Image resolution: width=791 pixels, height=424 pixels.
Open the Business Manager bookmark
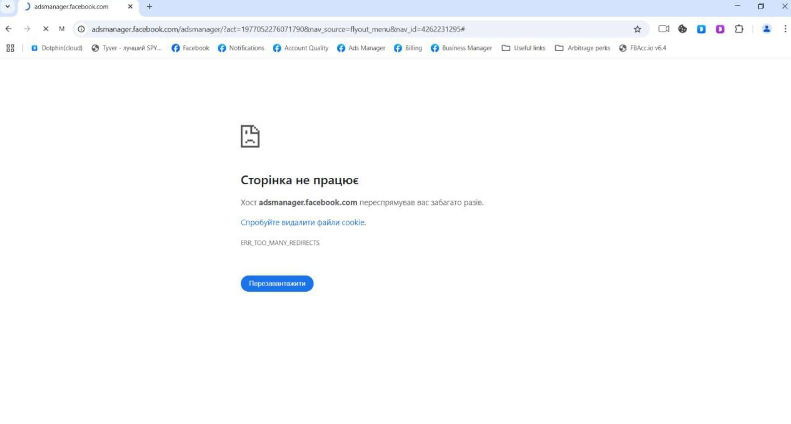(461, 48)
